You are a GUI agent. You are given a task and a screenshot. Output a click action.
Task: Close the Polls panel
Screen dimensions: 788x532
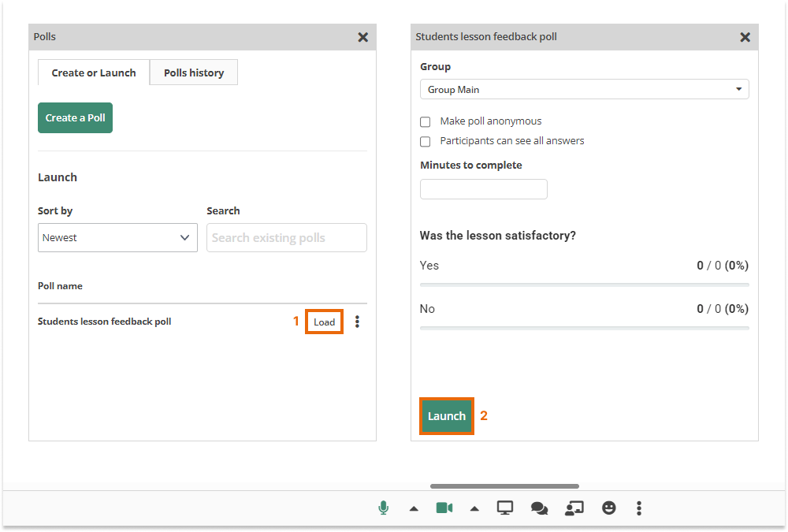pos(362,37)
